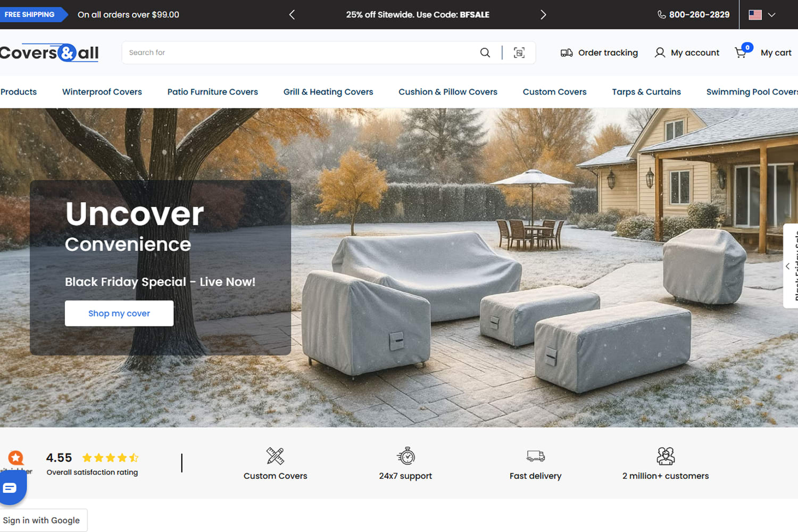798x532 pixels.
Task: Click the Shop my cover button
Action: (x=119, y=313)
